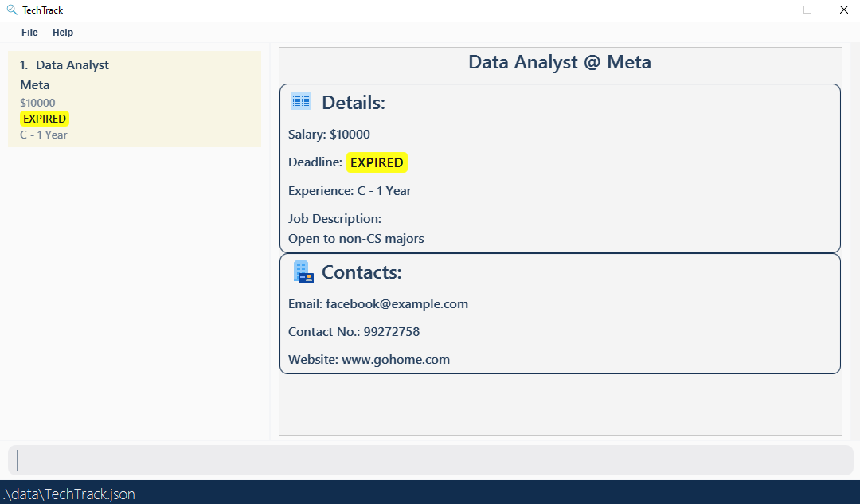Minimize the TechTrack window

771,10
